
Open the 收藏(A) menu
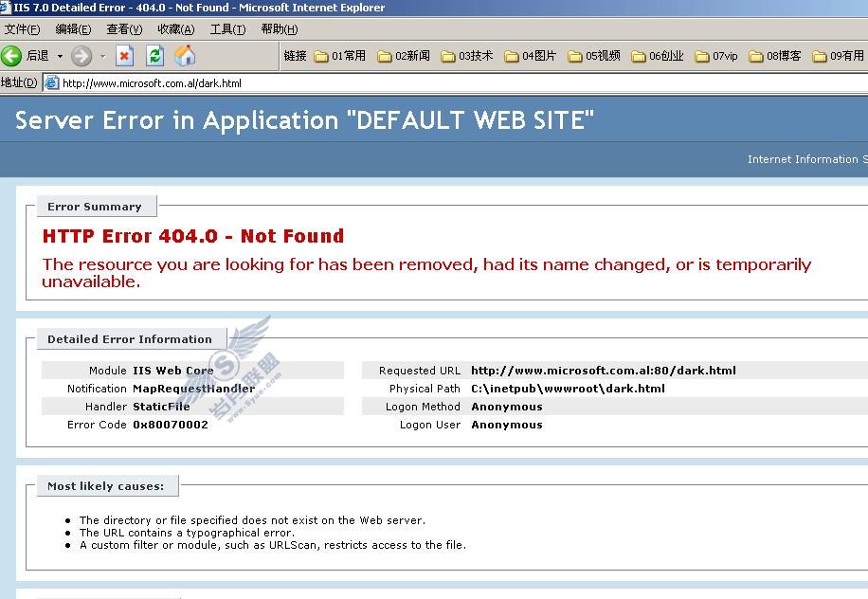[x=176, y=29]
